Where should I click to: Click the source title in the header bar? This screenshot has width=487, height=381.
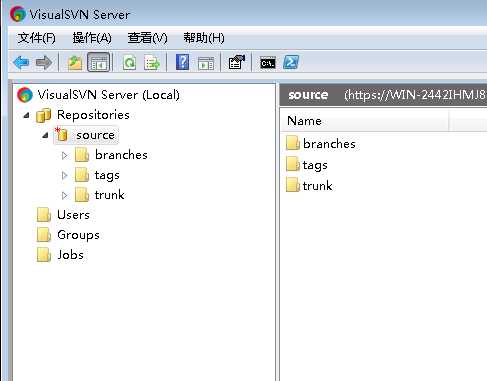coord(308,95)
